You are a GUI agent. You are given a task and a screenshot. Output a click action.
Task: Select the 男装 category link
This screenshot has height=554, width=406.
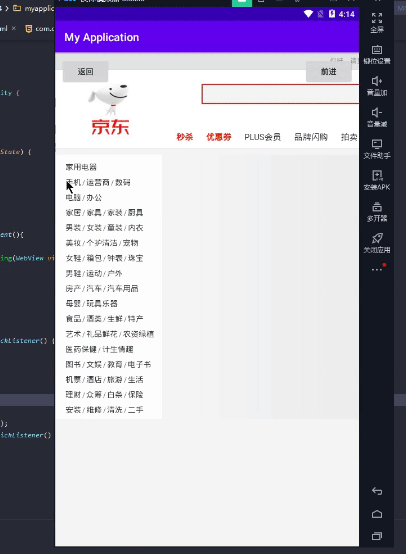(x=73, y=228)
